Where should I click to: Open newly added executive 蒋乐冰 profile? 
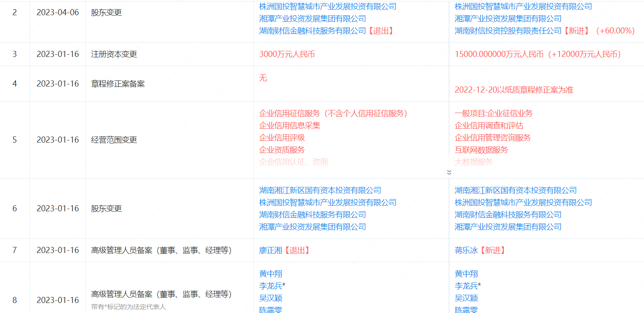coord(466,250)
